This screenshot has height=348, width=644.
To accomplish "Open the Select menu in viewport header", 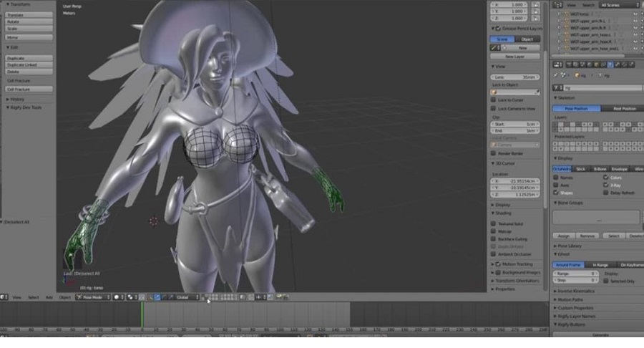I will click(x=33, y=297).
